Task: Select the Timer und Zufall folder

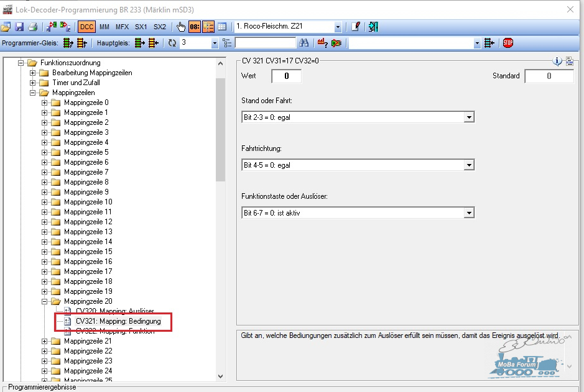Action: tap(76, 83)
